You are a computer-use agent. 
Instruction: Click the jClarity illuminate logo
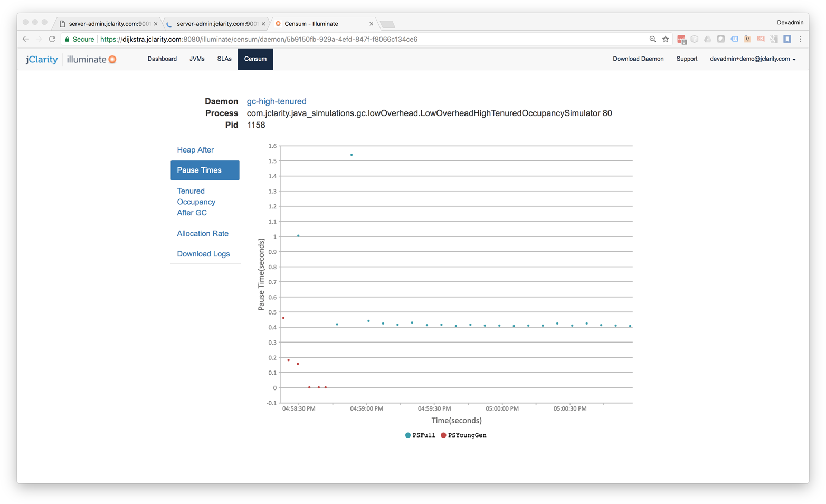tap(71, 59)
